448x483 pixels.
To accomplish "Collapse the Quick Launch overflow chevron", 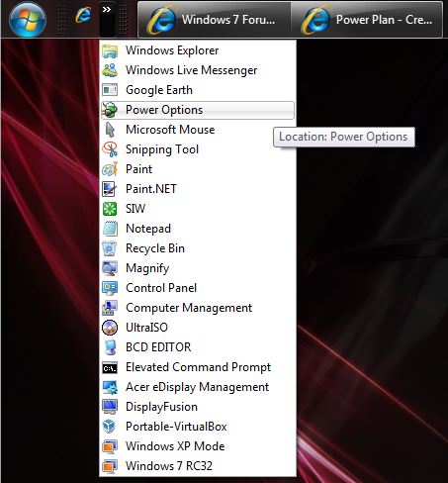I will click(x=107, y=10).
